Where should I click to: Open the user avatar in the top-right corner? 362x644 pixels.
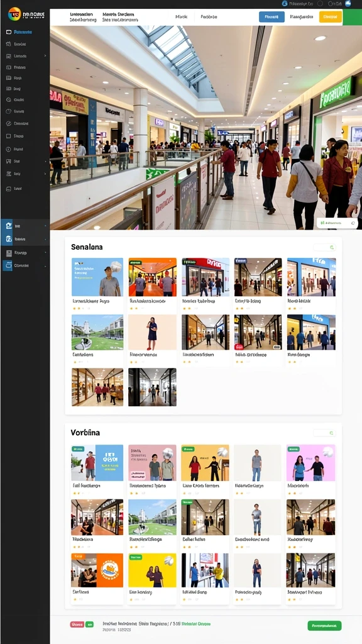[348, 3]
